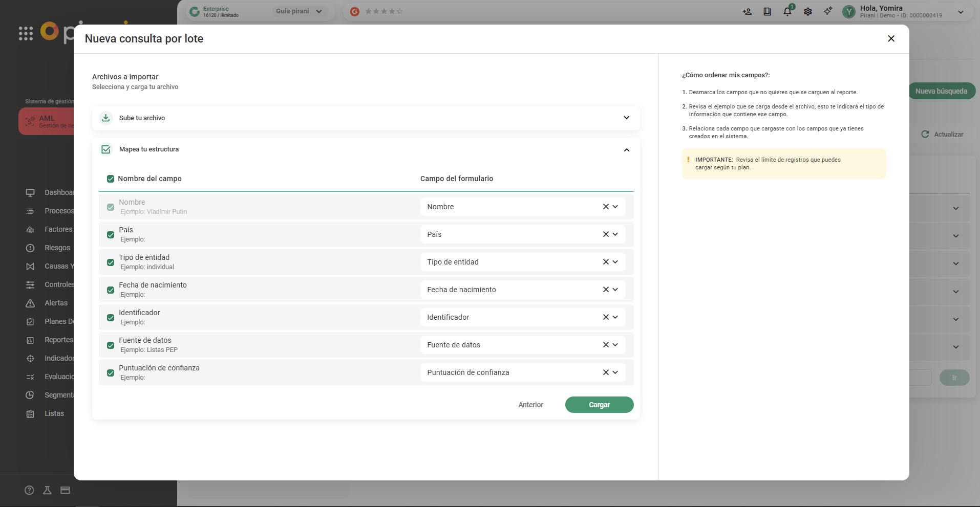The height and width of the screenshot is (507, 980).
Task: Click the help question mark icon
Action: pos(29,490)
